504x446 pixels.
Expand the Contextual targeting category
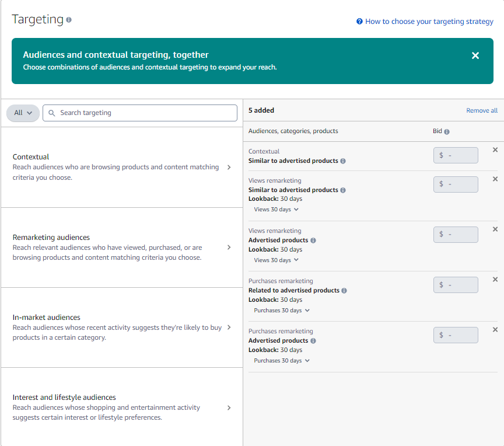[229, 167]
